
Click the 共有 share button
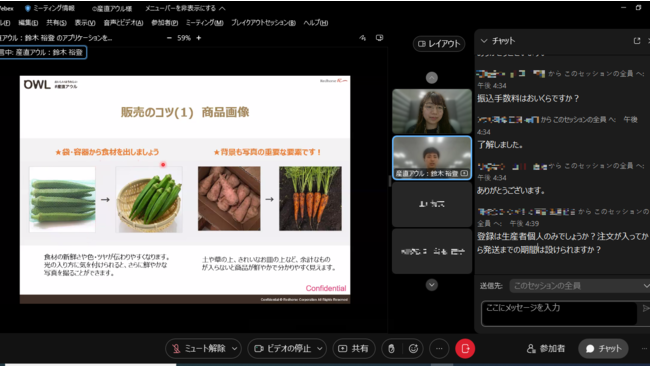pos(354,349)
